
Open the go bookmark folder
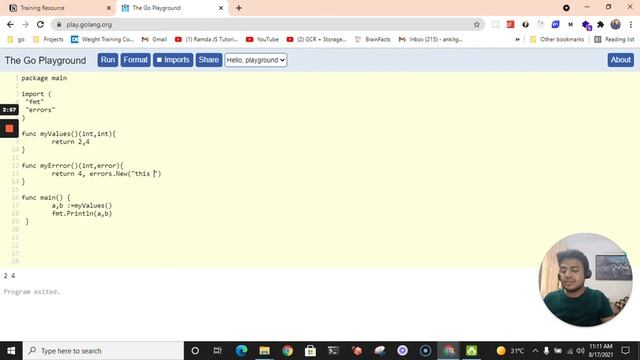[16, 39]
